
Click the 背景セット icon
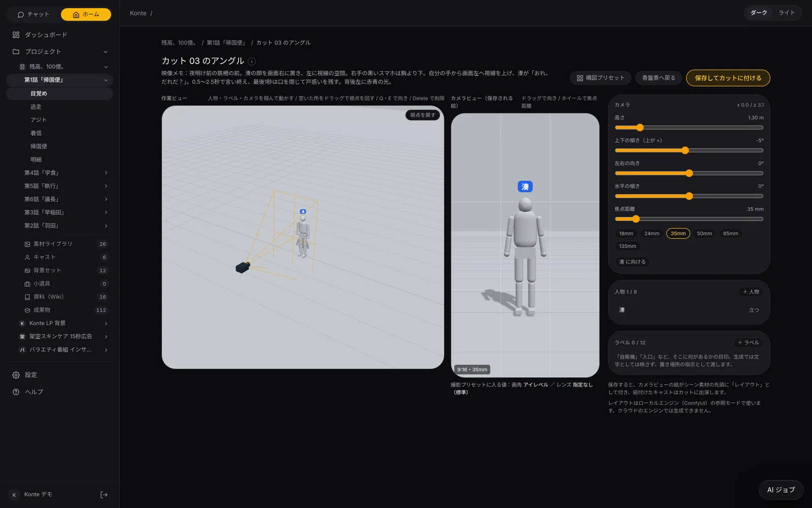click(x=27, y=270)
